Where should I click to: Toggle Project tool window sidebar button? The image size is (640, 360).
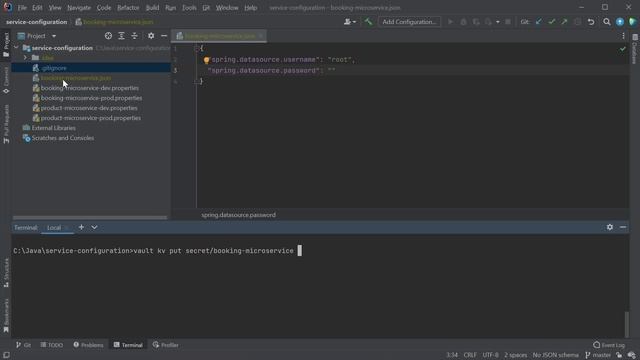6,45
